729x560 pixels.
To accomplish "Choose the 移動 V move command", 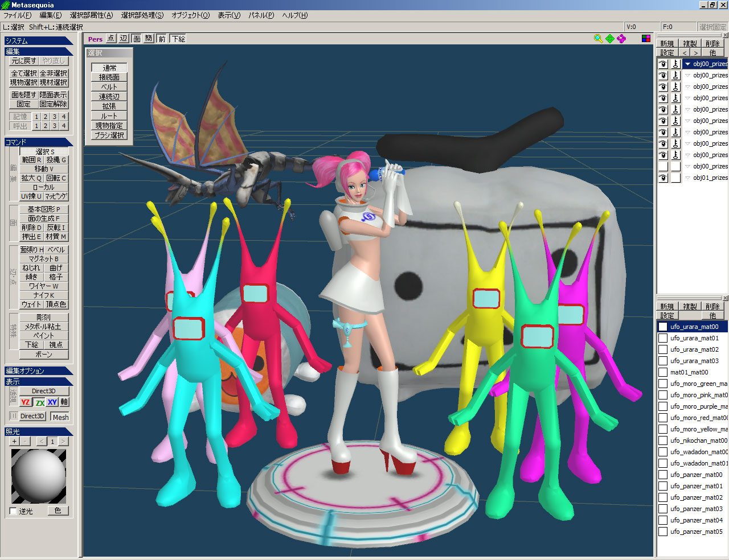I will [x=44, y=168].
